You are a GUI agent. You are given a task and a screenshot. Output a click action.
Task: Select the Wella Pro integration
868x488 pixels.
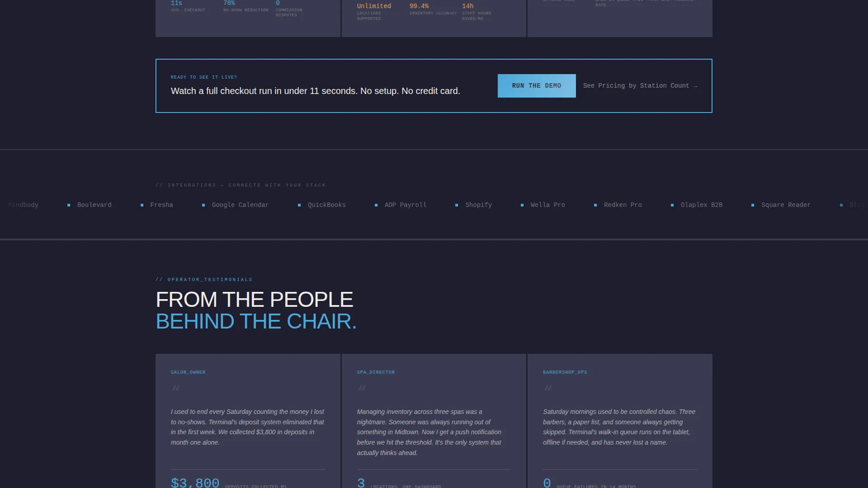(x=547, y=205)
